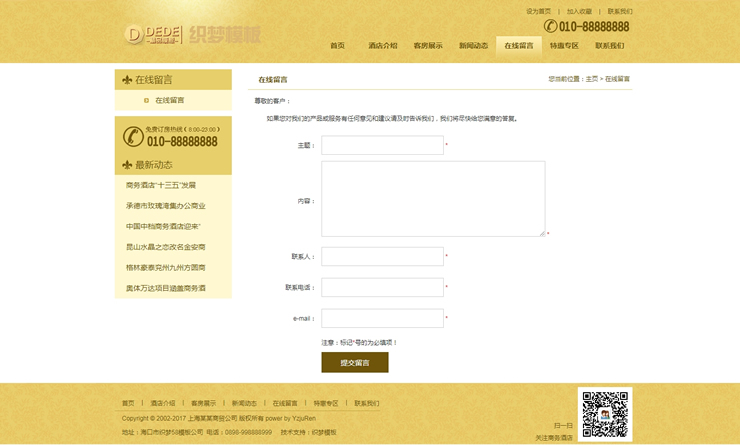Screen dimensions: 740x445
Task: Open the 酒店介绍 navigation tab
Action: pyautogui.click(x=382, y=46)
